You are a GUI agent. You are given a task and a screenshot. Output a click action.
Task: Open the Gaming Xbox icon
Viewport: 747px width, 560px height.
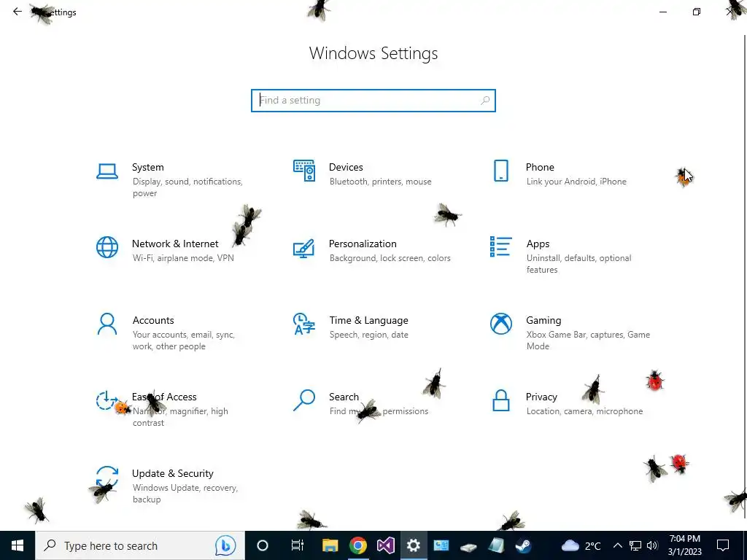(x=500, y=324)
